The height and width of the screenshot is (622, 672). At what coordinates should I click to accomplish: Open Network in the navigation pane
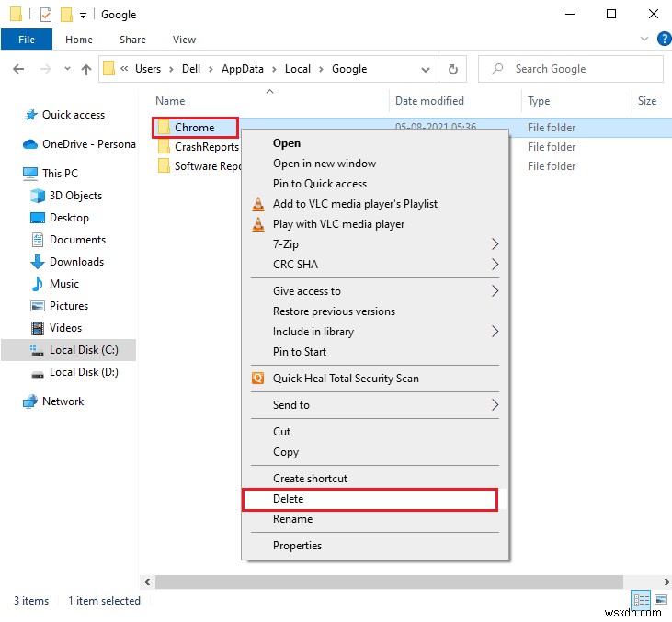click(x=63, y=401)
